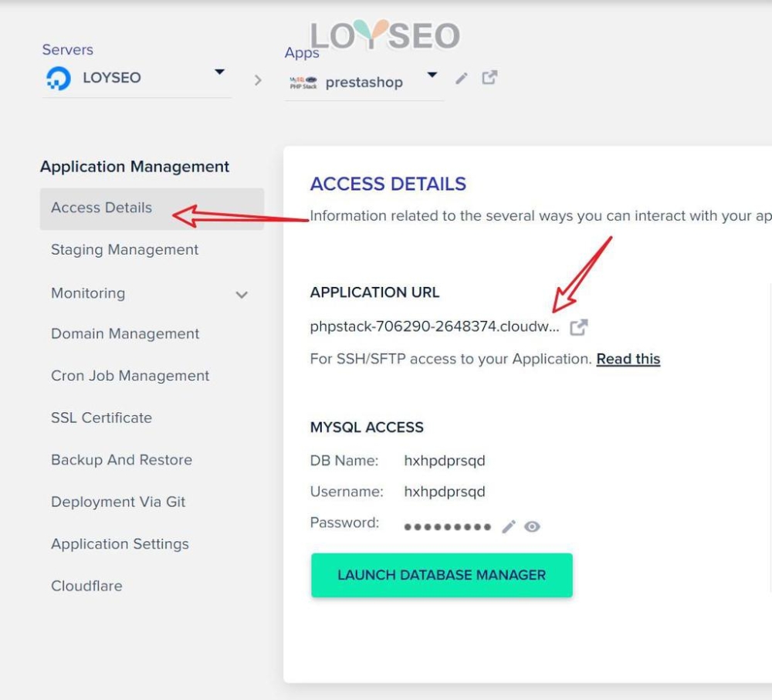The image size is (772, 700).
Task: Click the PHP Stack app icon beside prestashop
Action: pyautogui.click(x=303, y=83)
